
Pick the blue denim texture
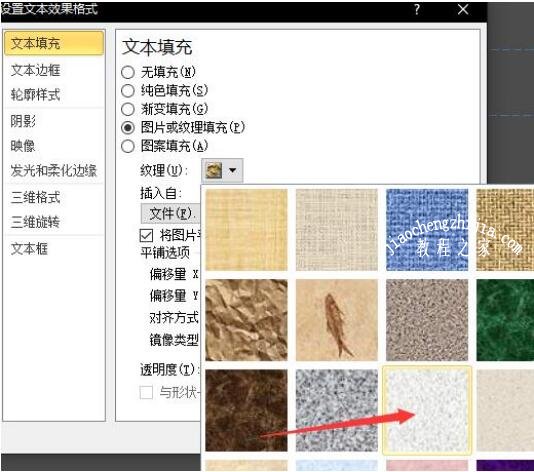click(427, 230)
